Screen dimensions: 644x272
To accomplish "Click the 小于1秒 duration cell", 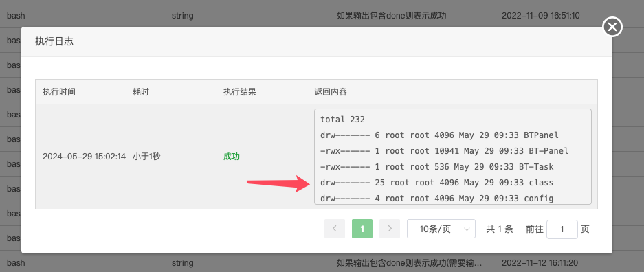I will [x=146, y=157].
